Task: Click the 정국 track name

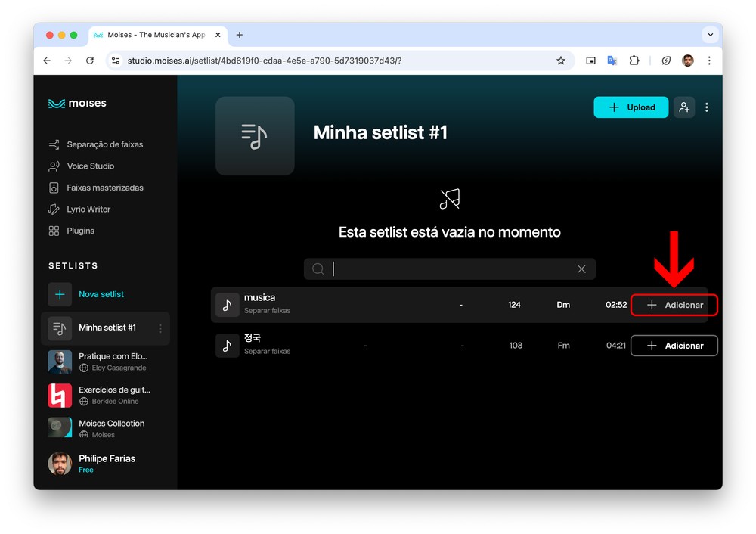Action: coord(253,338)
